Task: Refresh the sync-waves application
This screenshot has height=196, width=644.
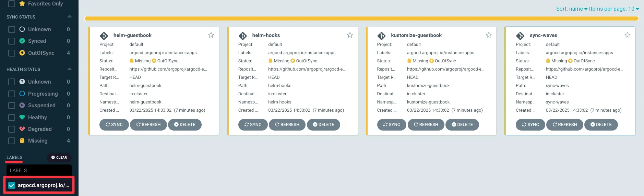Action: [565, 125]
